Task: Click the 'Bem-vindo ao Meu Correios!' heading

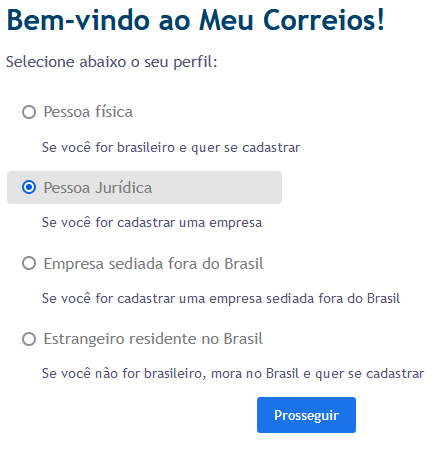Action: (196, 20)
